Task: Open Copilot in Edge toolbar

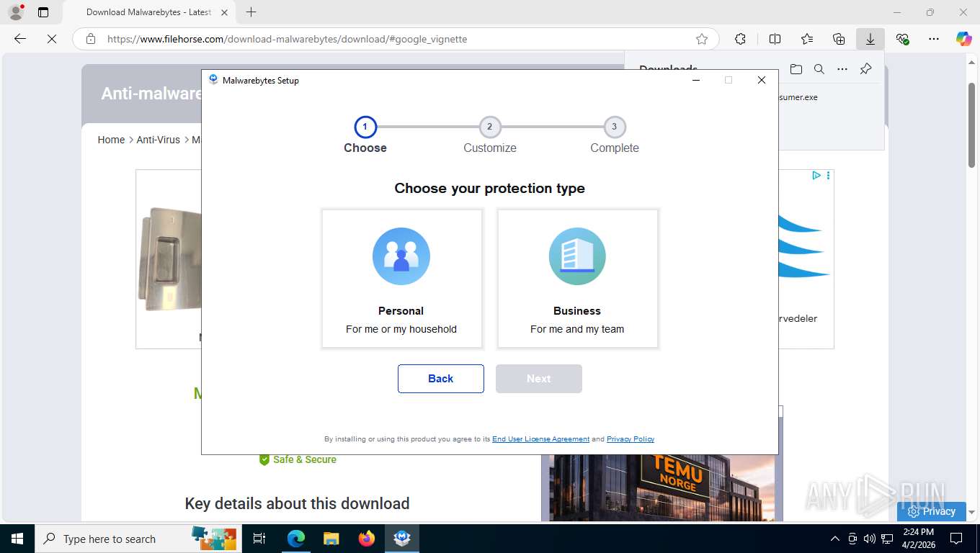Action: [x=963, y=39]
